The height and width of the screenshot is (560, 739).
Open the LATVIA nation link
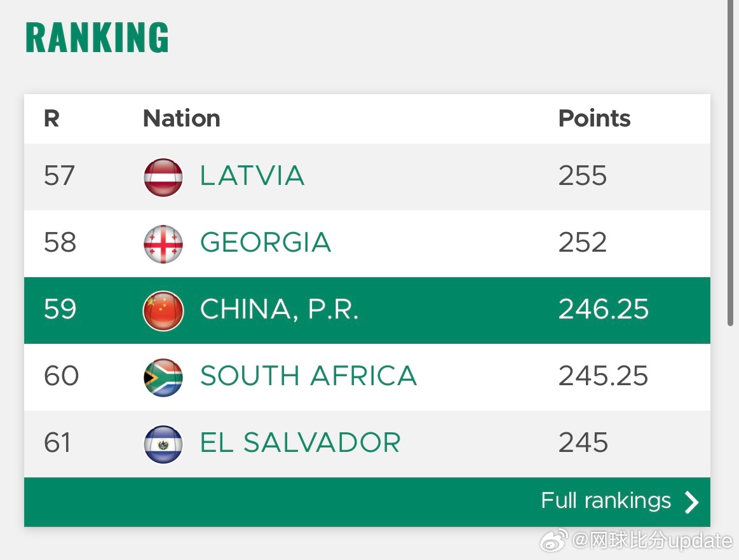(252, 176)
